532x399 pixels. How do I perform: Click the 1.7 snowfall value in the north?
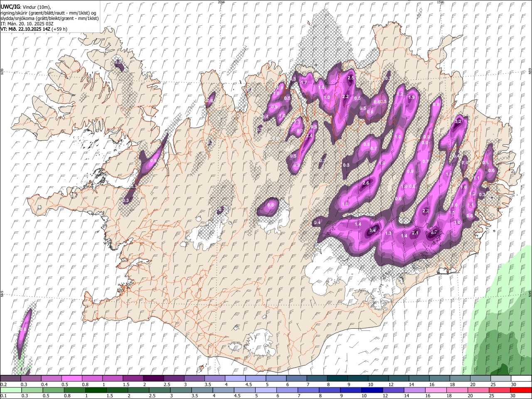(x=304, y=82)
